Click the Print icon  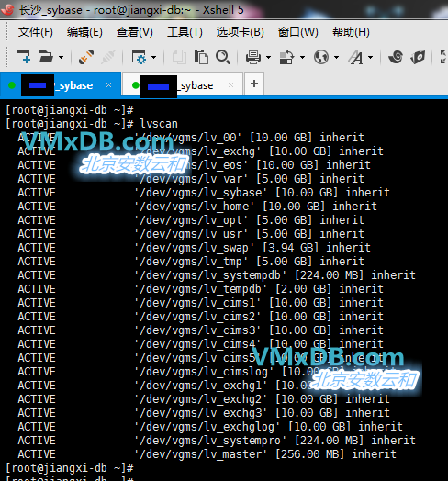click(253, 57)
